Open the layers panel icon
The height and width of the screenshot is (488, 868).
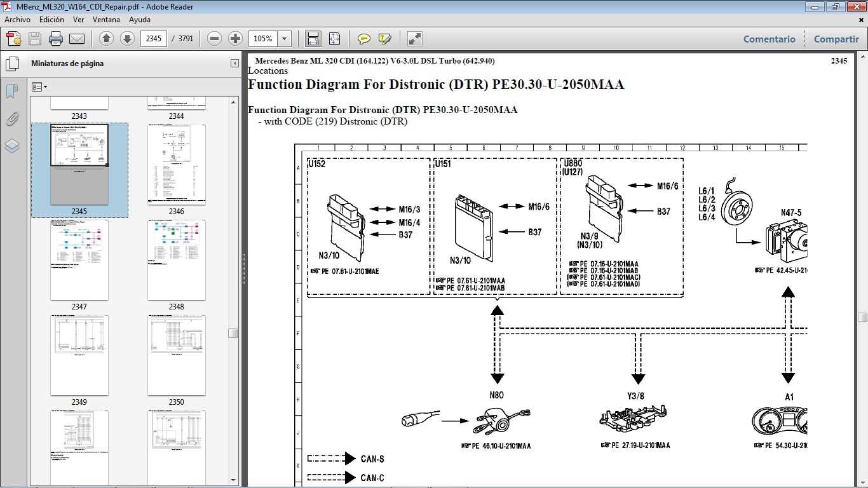click(x=12, y=146)
